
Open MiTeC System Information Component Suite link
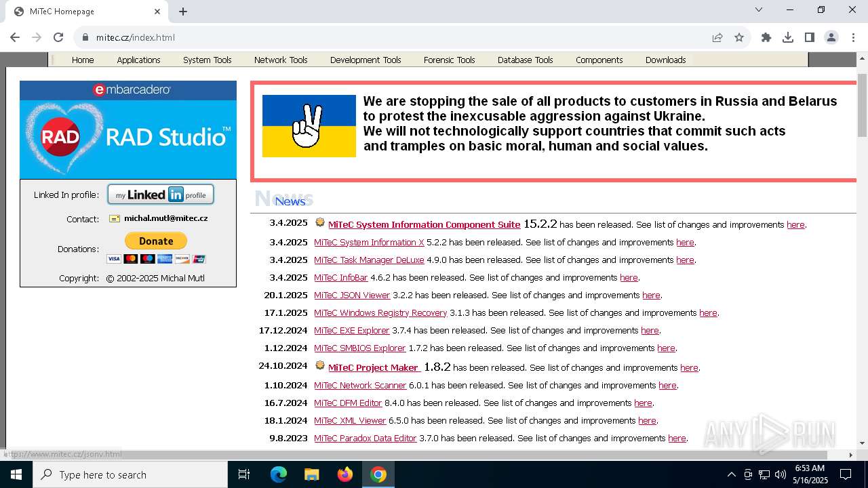tap(424, 224)
